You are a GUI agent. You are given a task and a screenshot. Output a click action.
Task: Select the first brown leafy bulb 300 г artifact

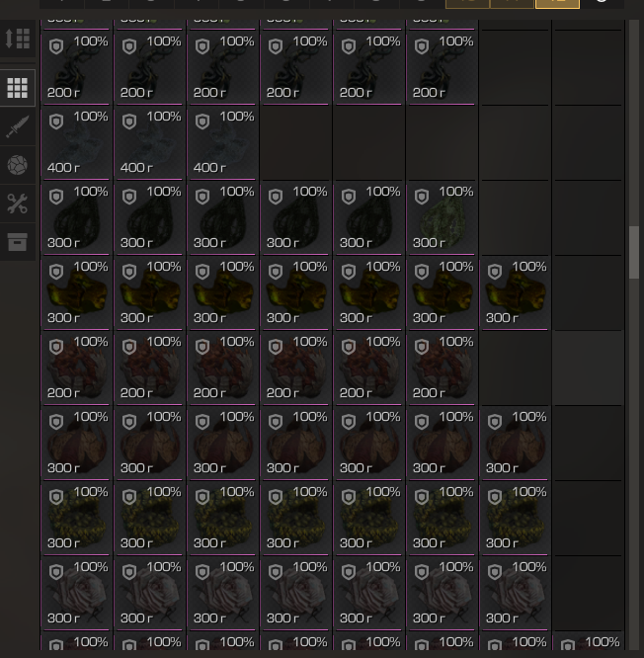[76, 444]
